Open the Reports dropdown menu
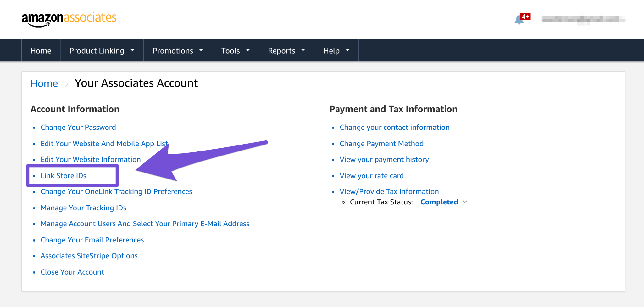644x307 pixels. (286, 50)
